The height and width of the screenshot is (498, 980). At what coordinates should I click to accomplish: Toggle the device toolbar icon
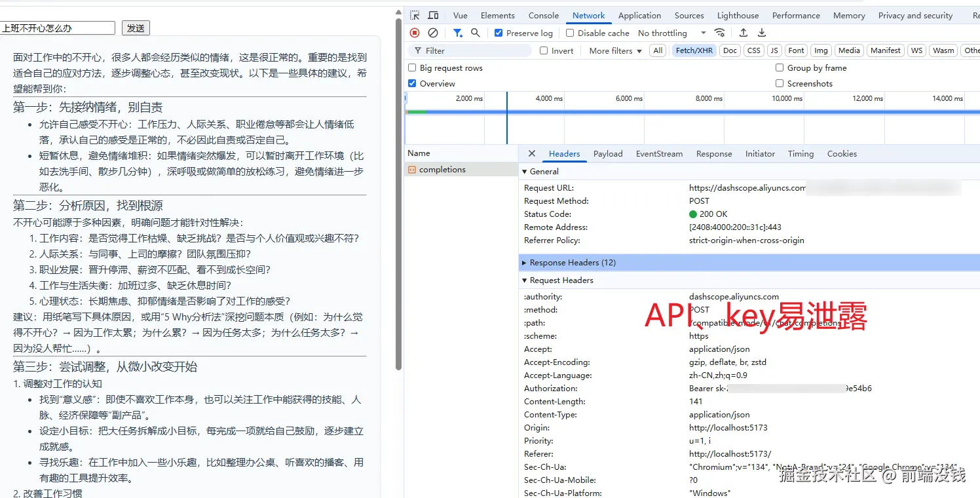[433, 15]
